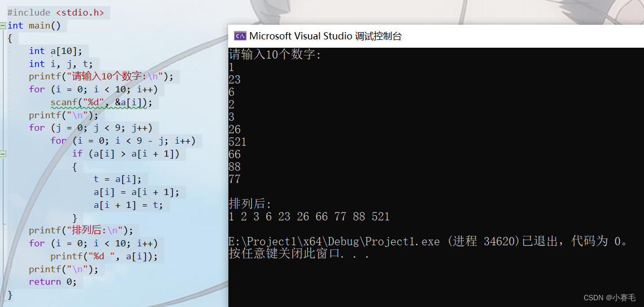644x307 pixels.
Task: Collapse the int main() function block
Action: click(3, 25)
